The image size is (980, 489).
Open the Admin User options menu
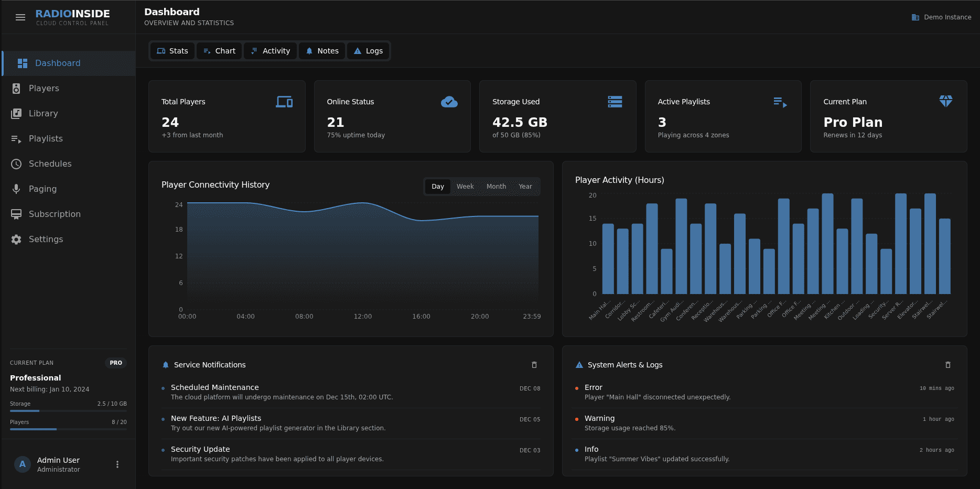pos(117,464)
